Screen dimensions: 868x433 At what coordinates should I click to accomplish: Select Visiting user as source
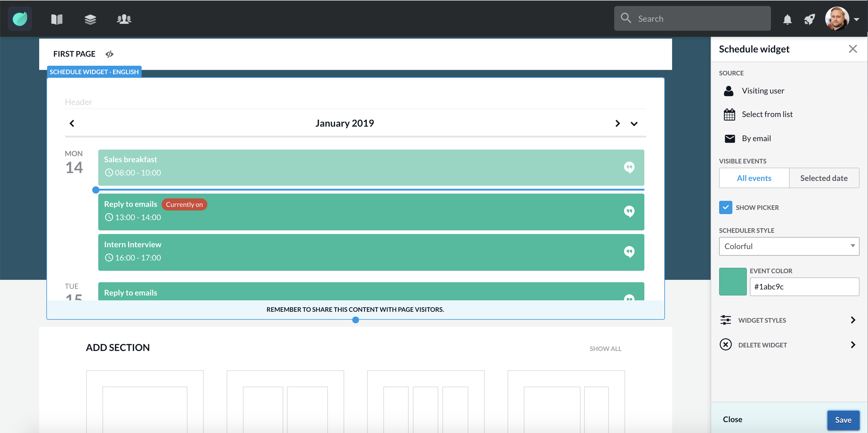point(763,91)
